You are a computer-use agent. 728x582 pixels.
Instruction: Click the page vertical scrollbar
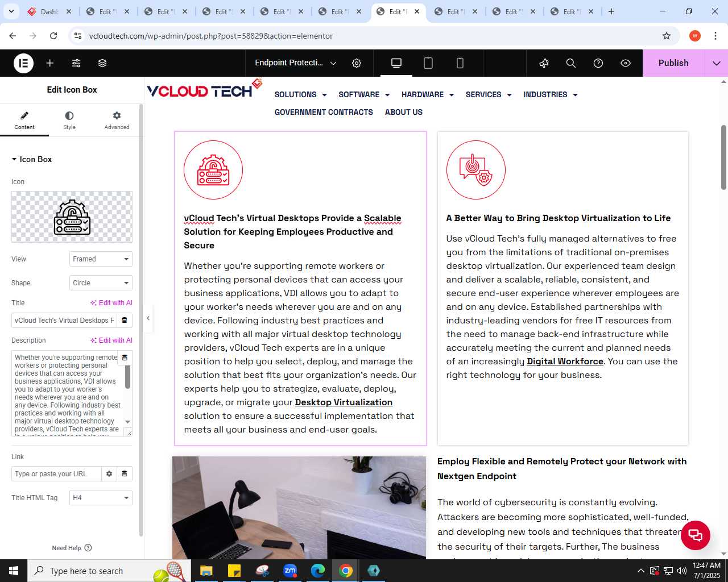pos(723,157)
